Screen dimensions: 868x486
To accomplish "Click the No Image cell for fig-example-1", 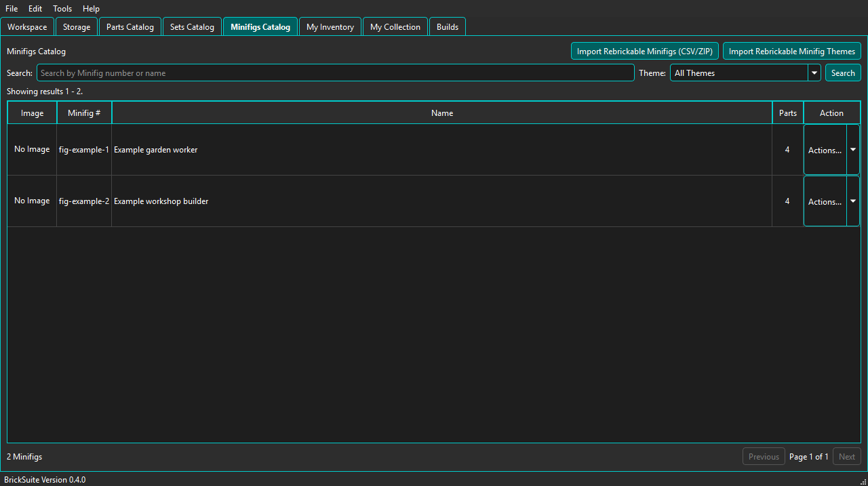I will coord(32,150).
